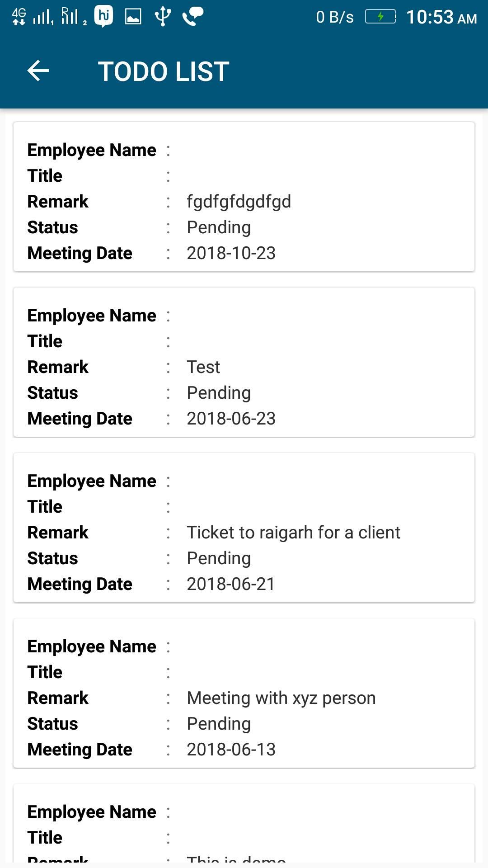Tap the meeting date 2018-06-21
488x868 pixels.
pos(231,584)
